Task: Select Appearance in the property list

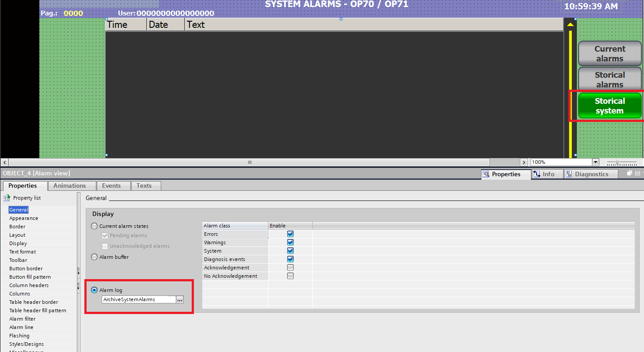Action: 24,218
